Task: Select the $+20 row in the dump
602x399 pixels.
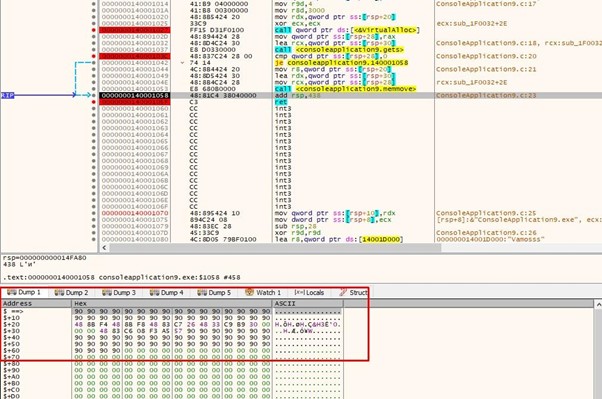Action: coord(172,324)
